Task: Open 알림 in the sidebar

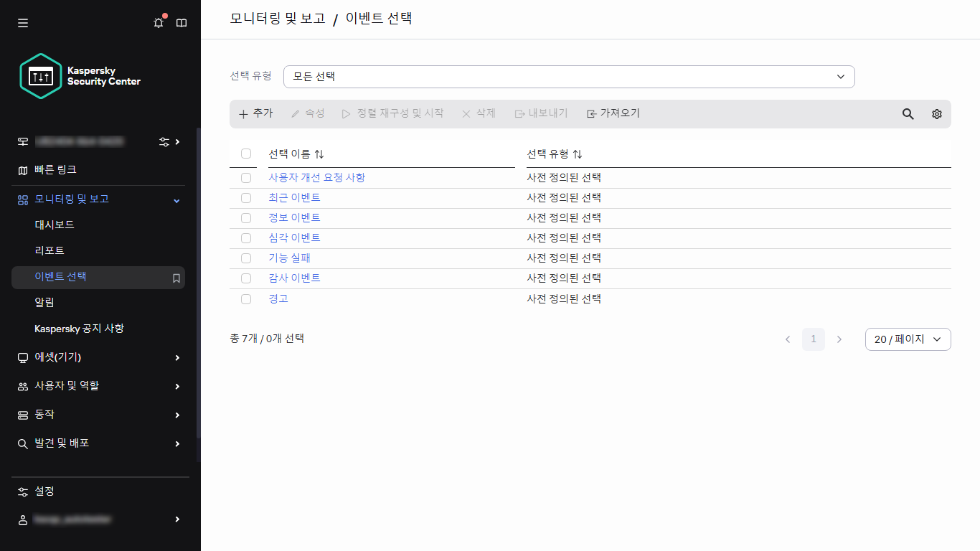Action: click(x=44, y=303)
